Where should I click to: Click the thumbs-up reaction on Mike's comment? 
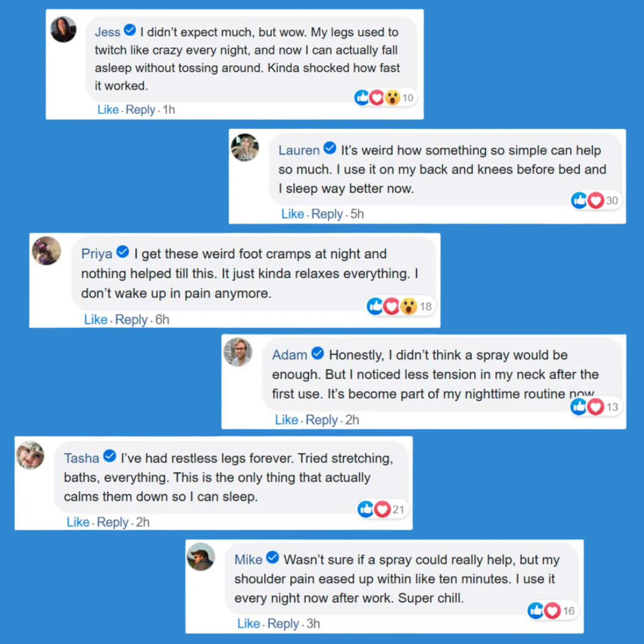click(x=535, y=611)
